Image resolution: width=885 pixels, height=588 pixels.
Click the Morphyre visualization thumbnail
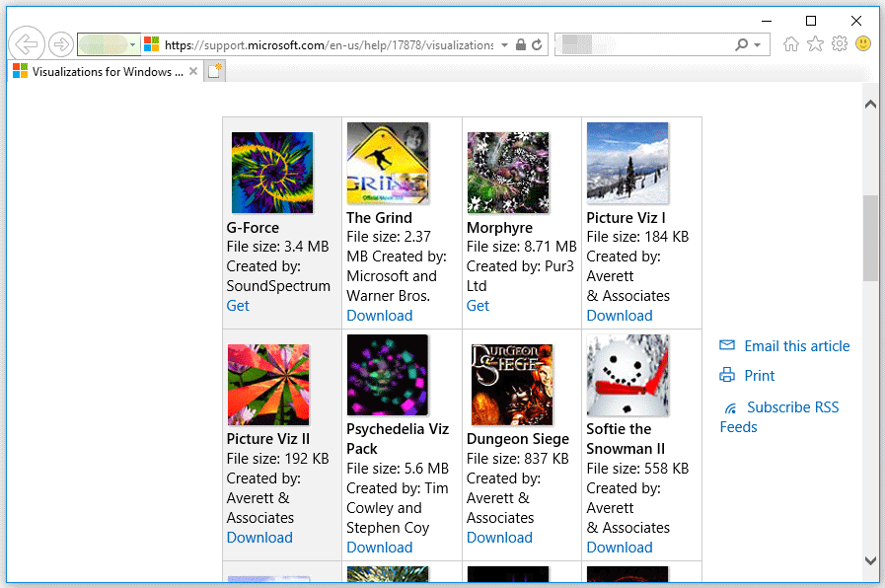(507, 171)
